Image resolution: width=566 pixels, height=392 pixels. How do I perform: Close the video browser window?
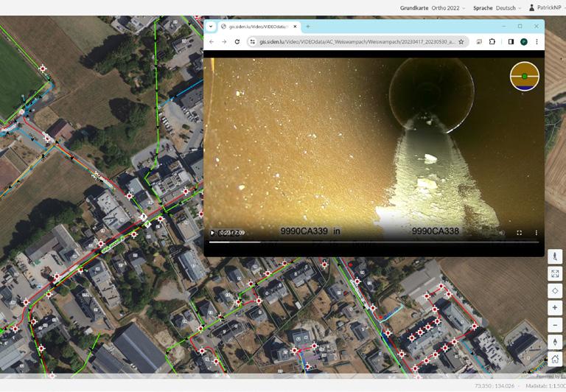[537, 27]
